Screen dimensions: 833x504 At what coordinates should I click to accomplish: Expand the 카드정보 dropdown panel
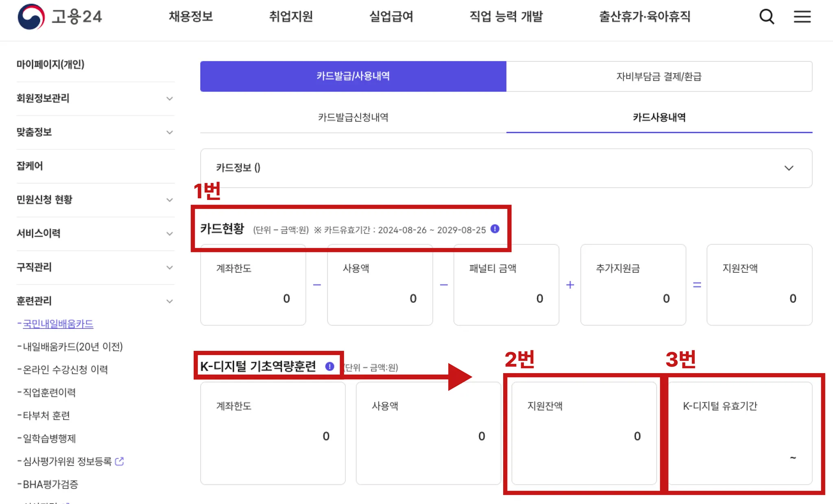pos(788,168)
